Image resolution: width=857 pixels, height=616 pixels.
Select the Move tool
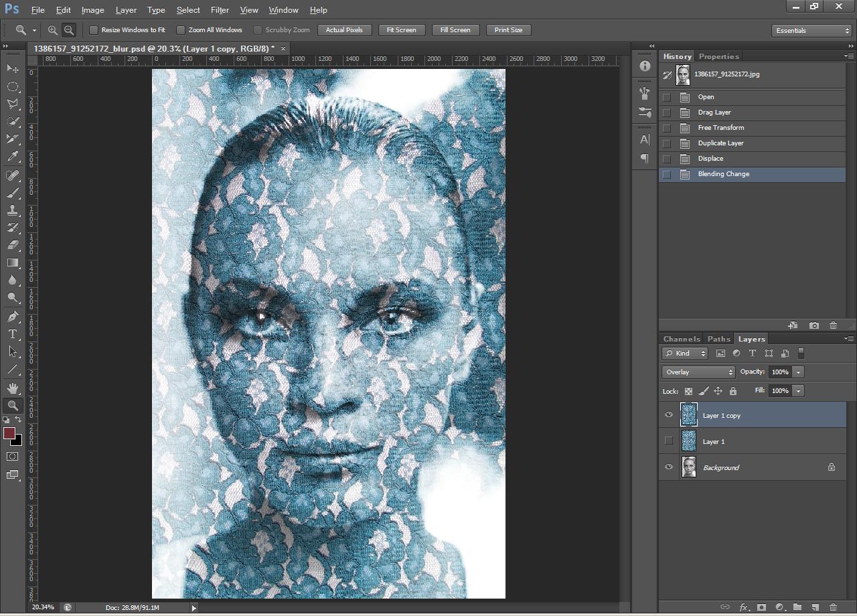[11, 68]
